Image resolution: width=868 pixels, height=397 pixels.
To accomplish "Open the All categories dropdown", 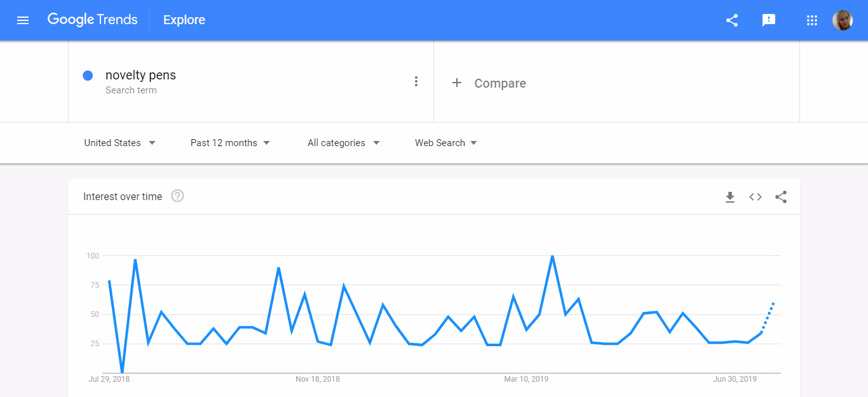I will coord(343,142).
